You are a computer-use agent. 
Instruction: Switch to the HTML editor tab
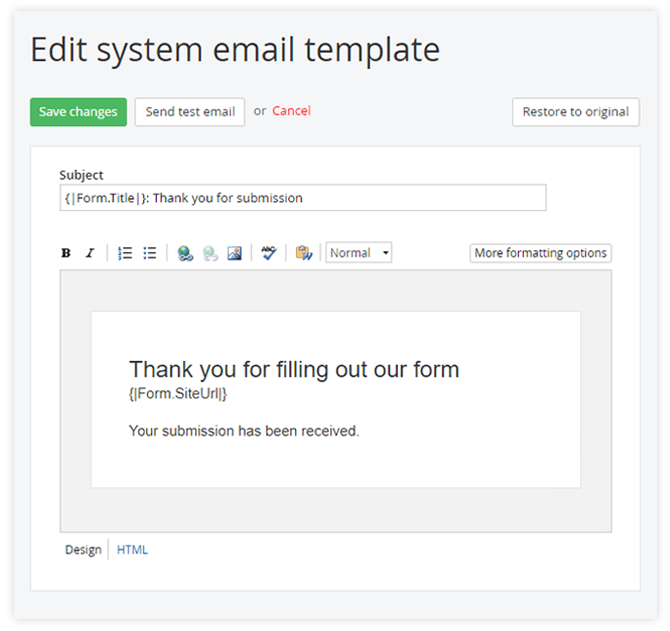(x=132, y=549)
